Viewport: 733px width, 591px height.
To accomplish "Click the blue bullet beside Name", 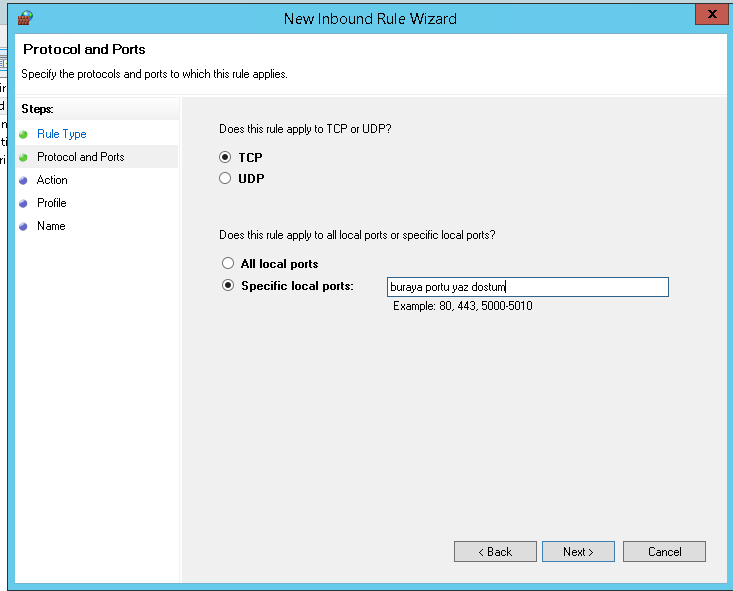I will point(23,226).
